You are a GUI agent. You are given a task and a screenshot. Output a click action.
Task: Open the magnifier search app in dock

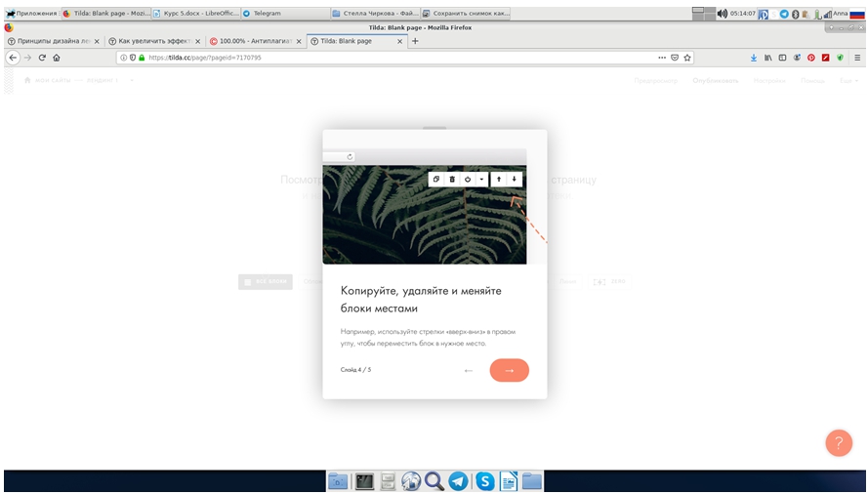(434, 480)
